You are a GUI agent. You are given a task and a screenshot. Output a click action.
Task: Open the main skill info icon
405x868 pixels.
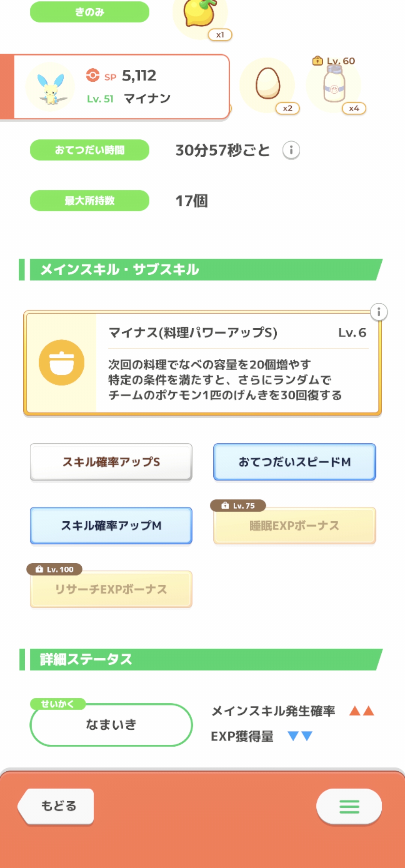[379, 312]
